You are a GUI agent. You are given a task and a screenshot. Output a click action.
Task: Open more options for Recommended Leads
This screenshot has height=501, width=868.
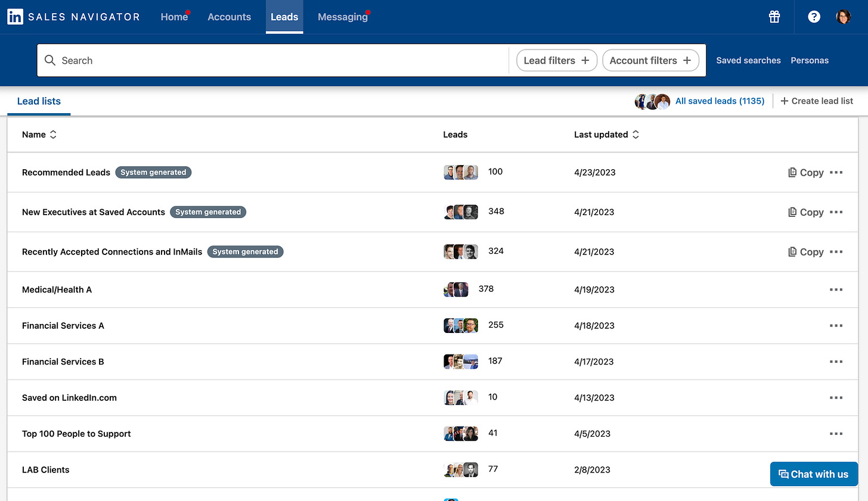tap(836, 172)
